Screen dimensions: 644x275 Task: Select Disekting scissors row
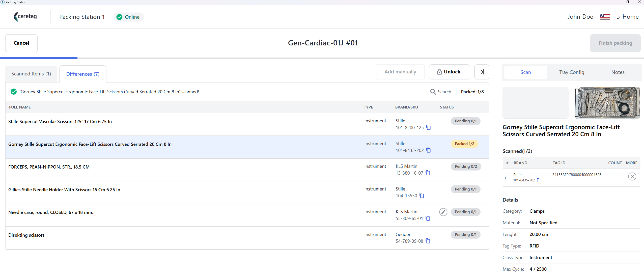[247, 238]
